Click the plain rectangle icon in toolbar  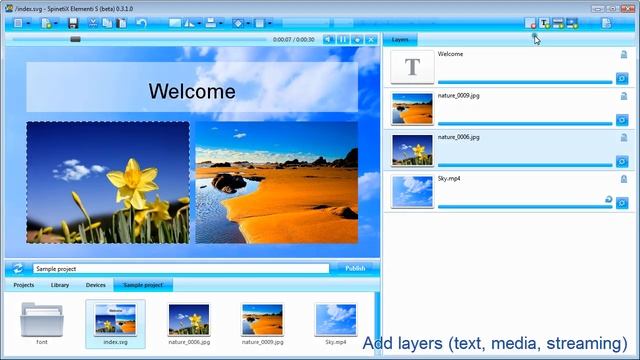point(175,23)
